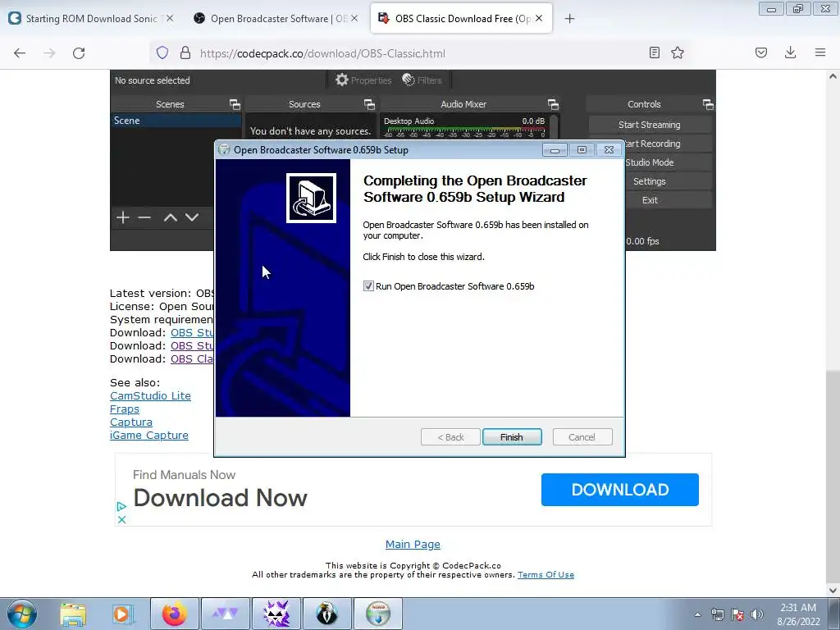Go to Main Page link
The height and width of the screenshot is (630, 840).
(413, 545)
